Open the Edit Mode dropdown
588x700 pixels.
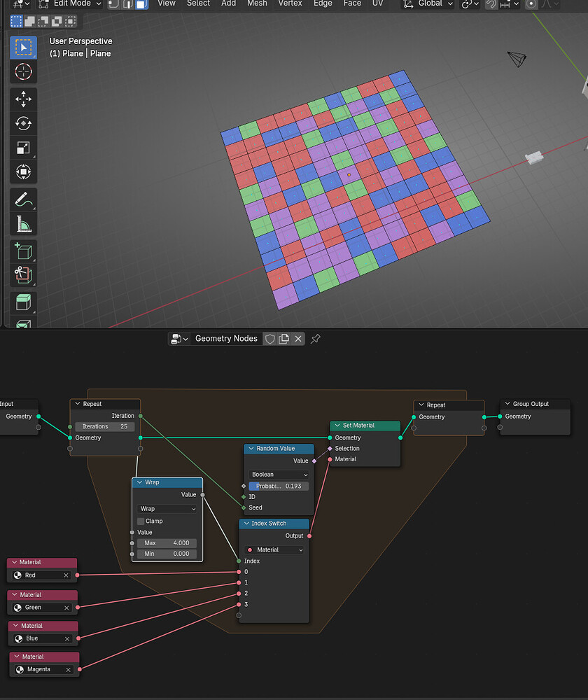[69, 3]
